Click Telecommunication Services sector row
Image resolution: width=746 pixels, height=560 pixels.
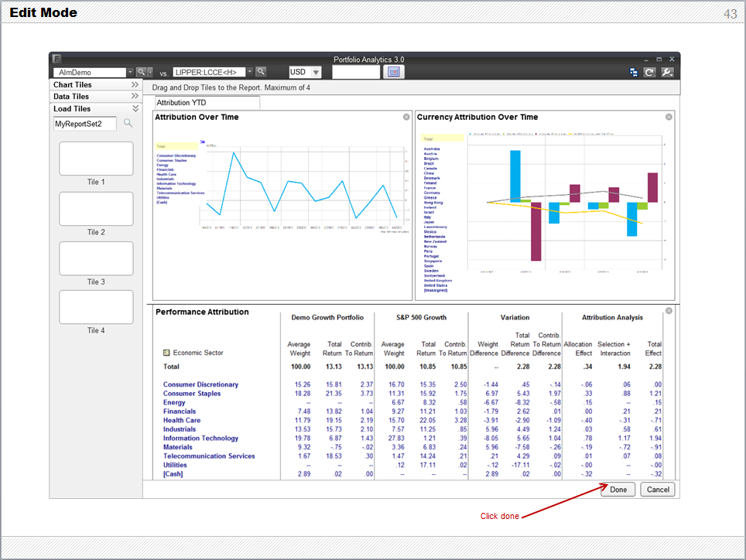[209, 456]
